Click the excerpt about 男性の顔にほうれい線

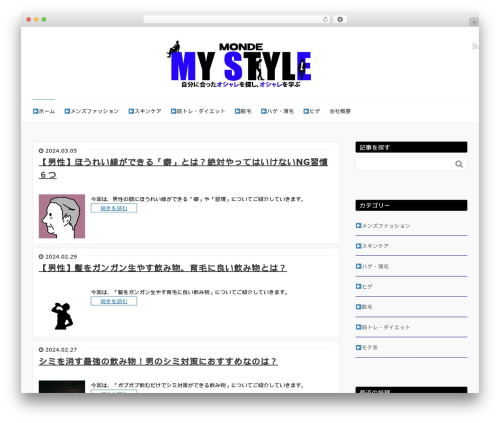click(197, 199)
